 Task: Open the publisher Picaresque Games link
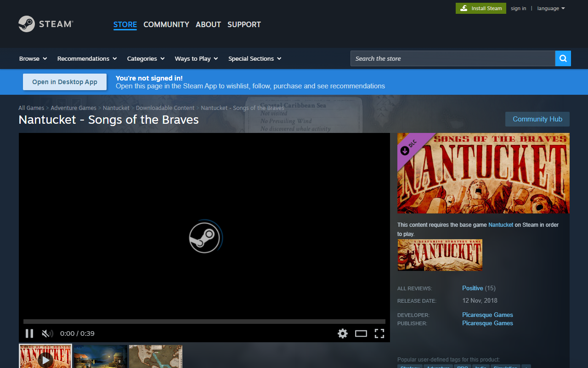point(487,323)
